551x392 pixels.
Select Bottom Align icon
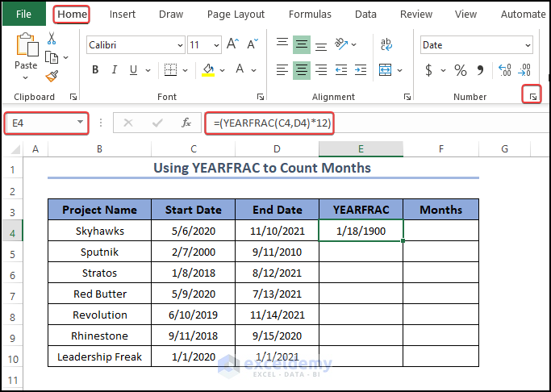321,46
